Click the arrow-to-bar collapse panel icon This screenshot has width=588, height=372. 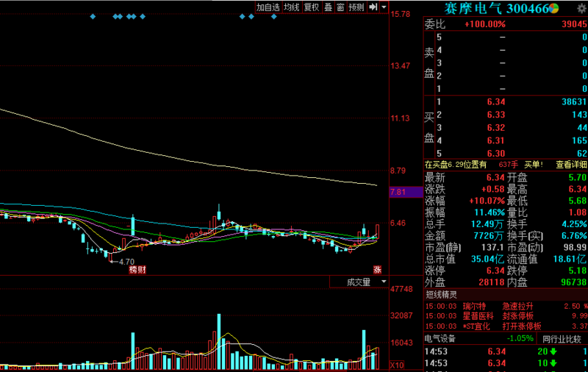(x=373, y=7)
